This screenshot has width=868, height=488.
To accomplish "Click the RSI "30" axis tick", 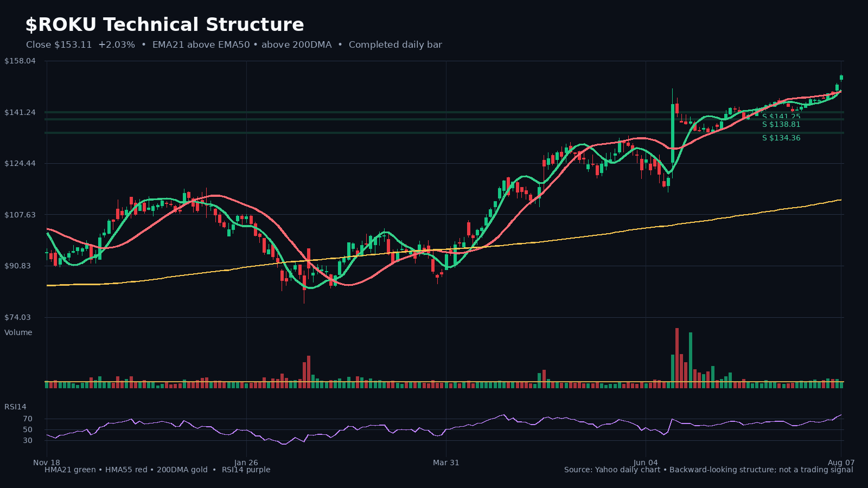I will click(28, 440).
